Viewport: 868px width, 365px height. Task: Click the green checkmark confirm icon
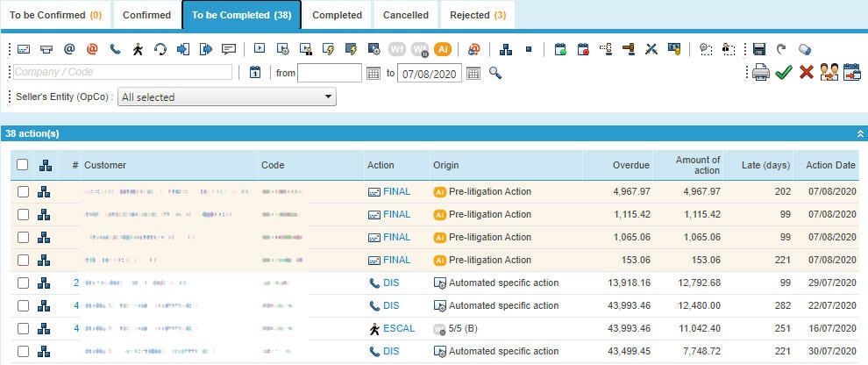tap(784, 73)
